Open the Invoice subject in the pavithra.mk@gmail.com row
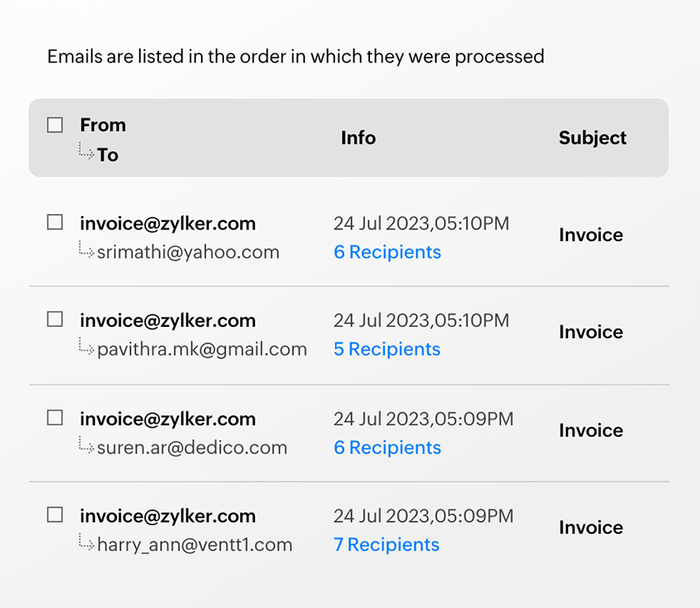The width and height of the screenshot is (700, 608). (x=591, y=332)
